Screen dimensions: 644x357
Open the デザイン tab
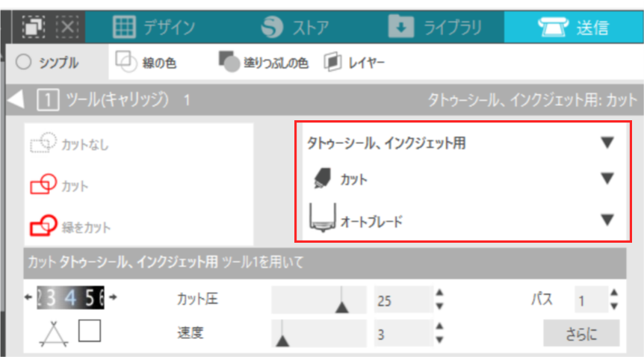pos(154,27)
